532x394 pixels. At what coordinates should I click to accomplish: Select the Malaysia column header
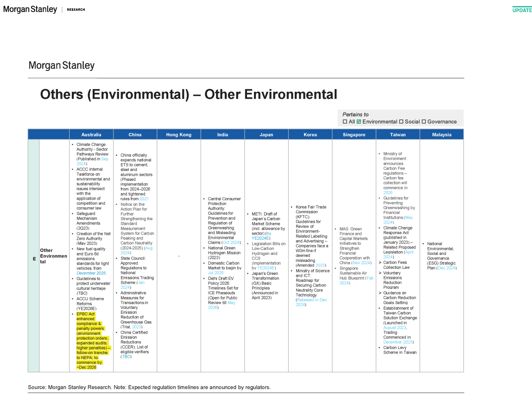tap(442, 134)
